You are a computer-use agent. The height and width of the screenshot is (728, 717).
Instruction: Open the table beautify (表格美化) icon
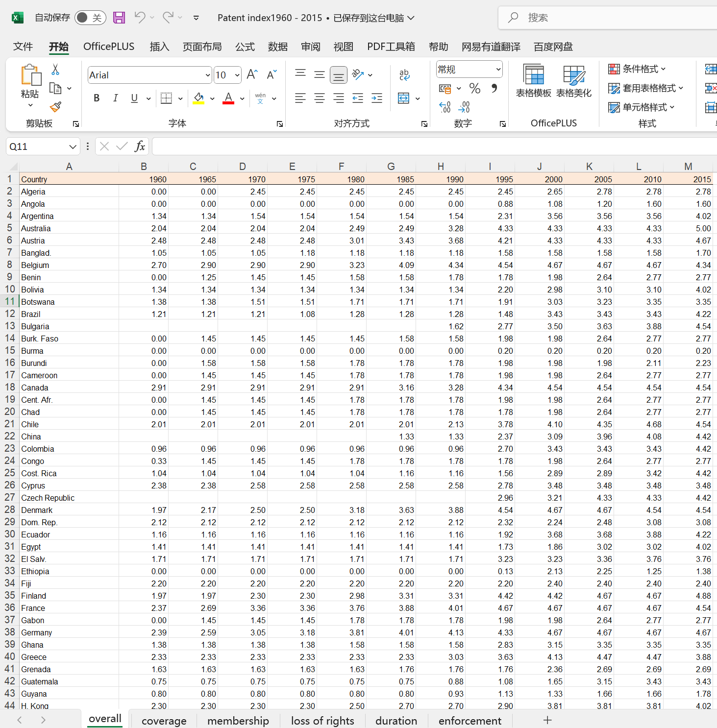point(574,80)
